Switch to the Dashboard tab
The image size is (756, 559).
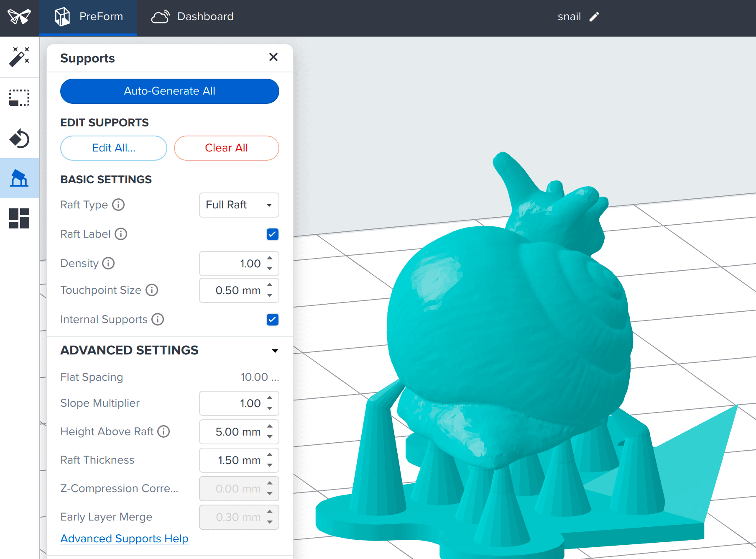pos(192,17)
